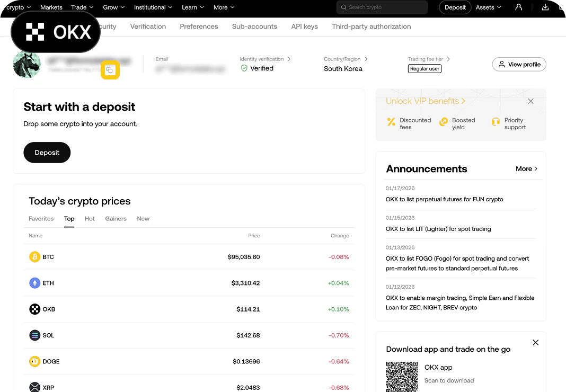Open Identity verification details chevron
The width and height of the screenshot is (566, 392).
[x=289, y=59]
